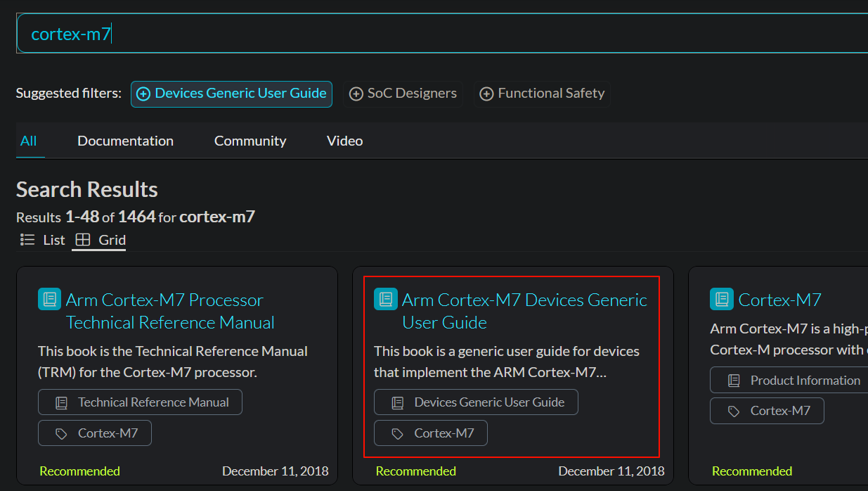
Task: Click book icon beside Devices Generic User Guide title
Action: click(385, 299)
